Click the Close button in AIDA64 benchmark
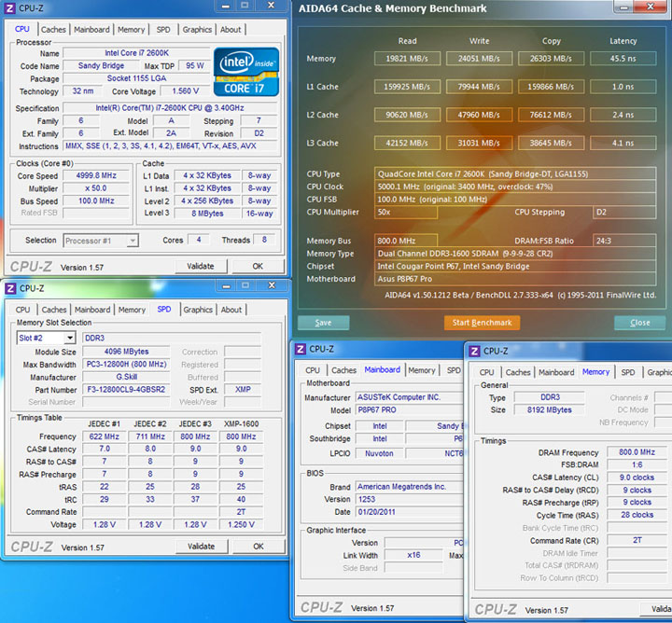672x623 pixels. 639,323
